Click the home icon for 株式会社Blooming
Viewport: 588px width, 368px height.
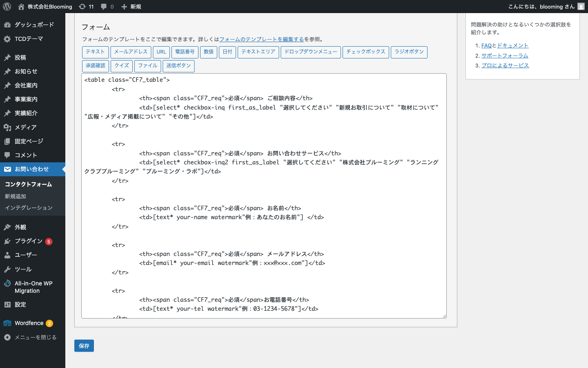[21, 7]
